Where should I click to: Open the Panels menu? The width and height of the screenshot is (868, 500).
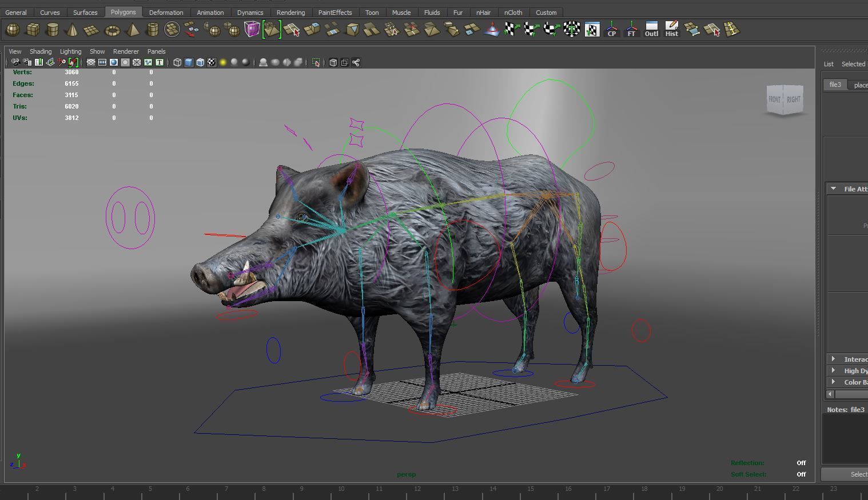point(156,51)
